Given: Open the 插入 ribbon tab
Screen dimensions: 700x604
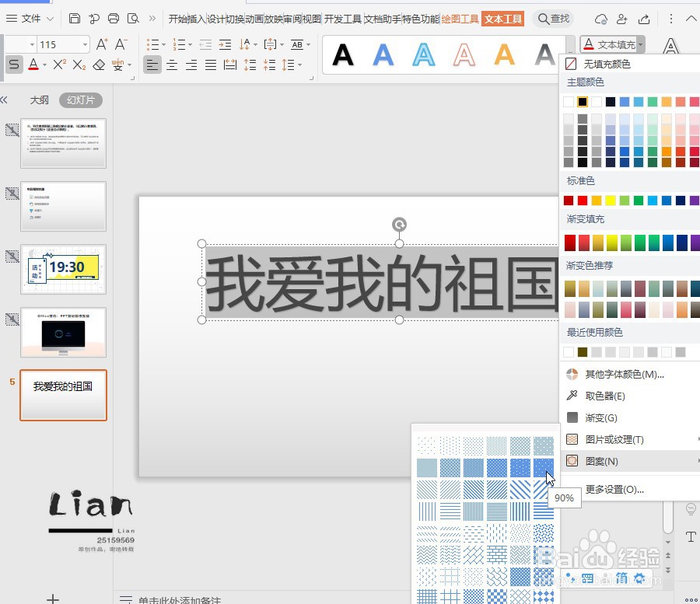Looking at the screenshot, I should tap(197, 19).
